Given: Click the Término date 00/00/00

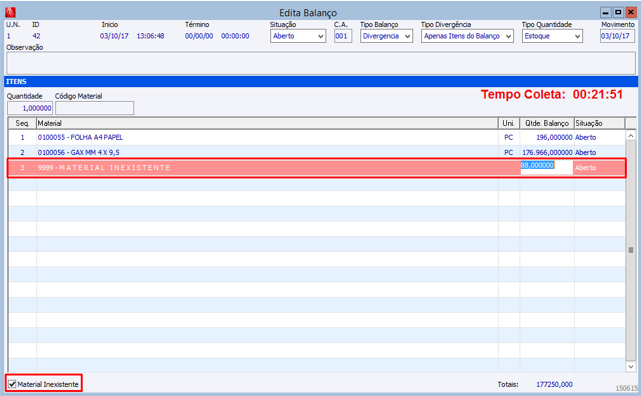Looking at the screenshot, I should (x=199, y=36).
